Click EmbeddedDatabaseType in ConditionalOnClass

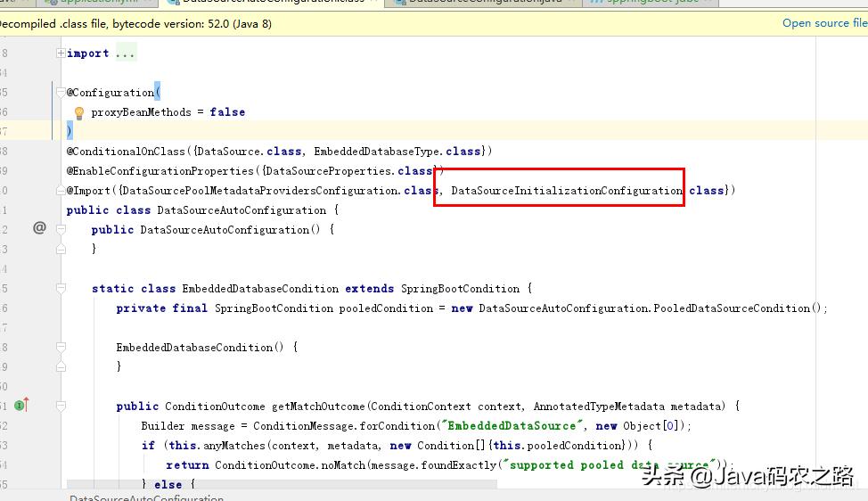(377, 152)
